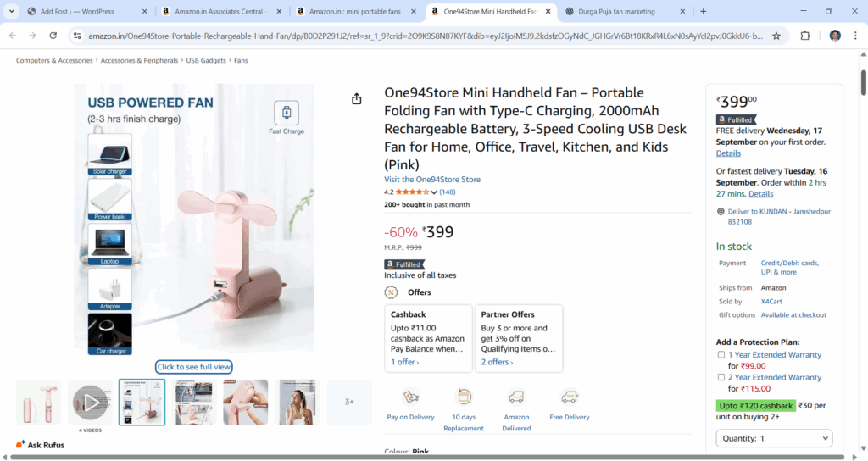Open the Quantity dropdown
This screenshot has width=868, height=461.
click(x=774, y=438)
